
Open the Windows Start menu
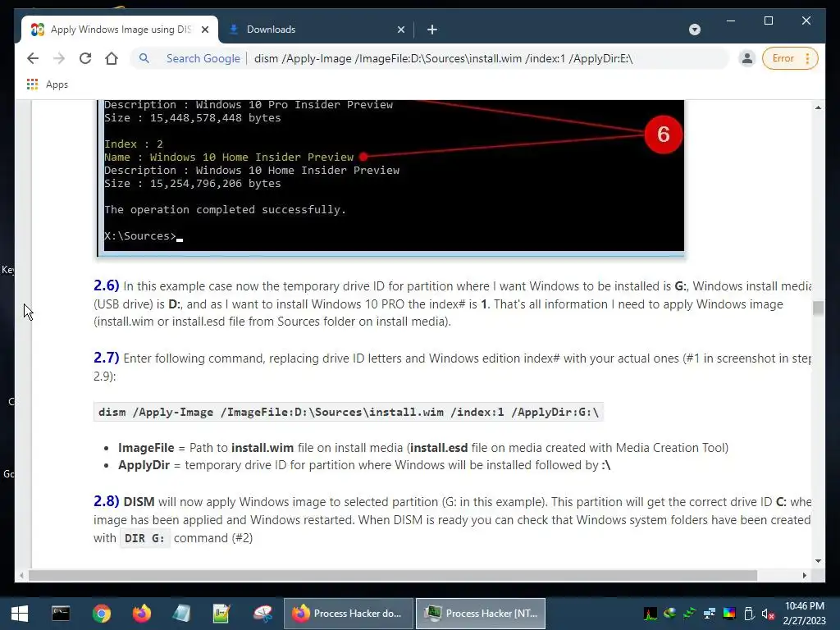[20, 614]
